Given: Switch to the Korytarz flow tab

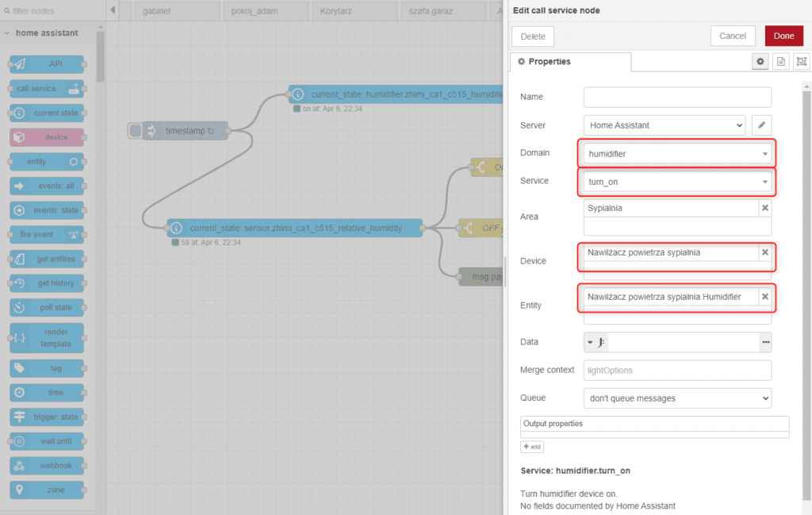Looking at the screenshot, I should point(354,11).
